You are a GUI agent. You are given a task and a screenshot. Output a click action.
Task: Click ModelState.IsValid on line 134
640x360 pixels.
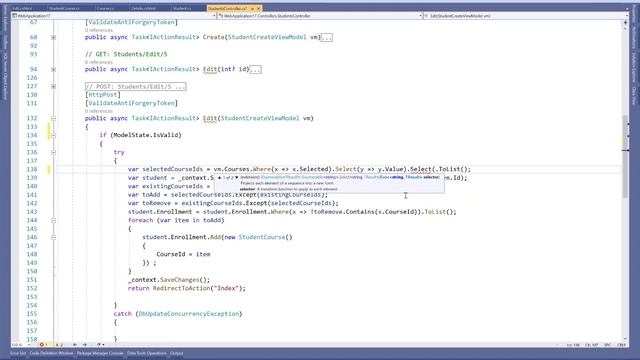click(x=146, y=135)
